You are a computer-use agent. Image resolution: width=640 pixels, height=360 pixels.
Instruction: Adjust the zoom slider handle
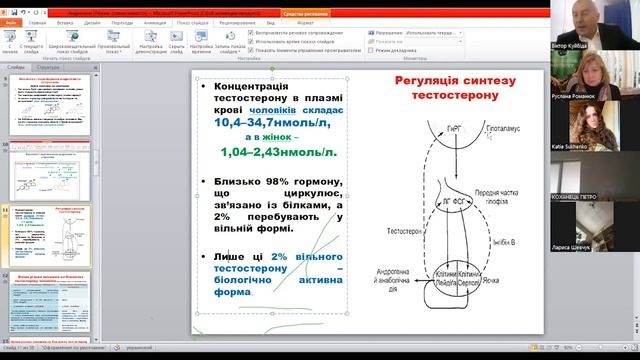tap(601, 347)
